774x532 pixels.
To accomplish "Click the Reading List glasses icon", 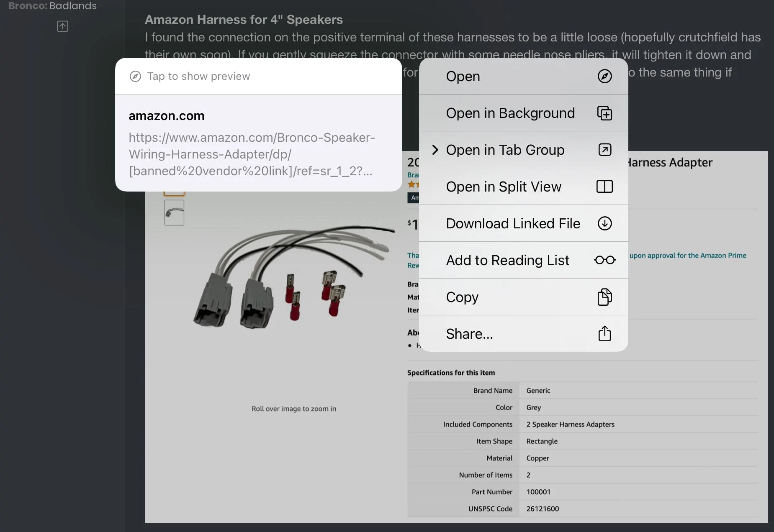I will 604,260.
